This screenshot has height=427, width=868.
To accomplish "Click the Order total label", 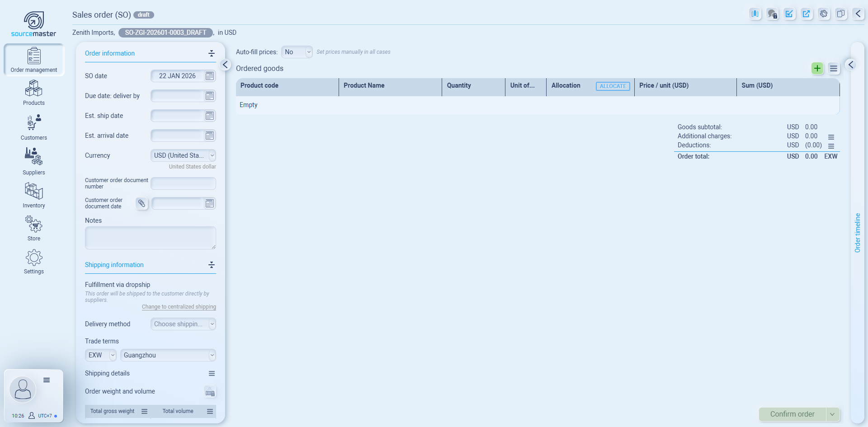I will point(693,156).
